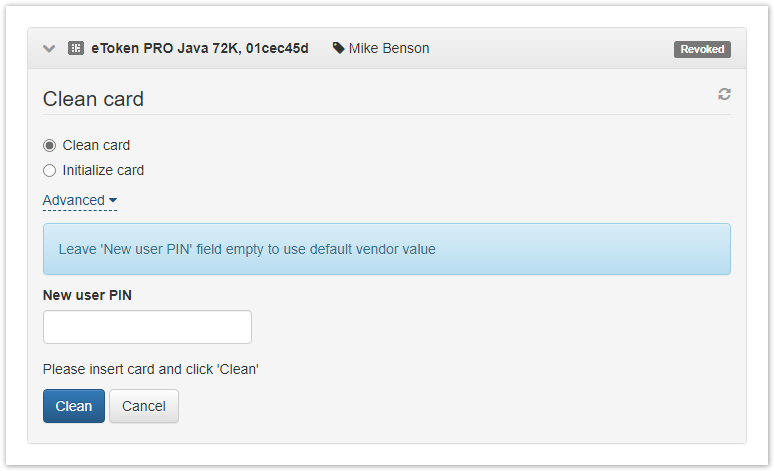Expand the Advanced options link
The width and height of the screenshot is (774, 471).
79,200
